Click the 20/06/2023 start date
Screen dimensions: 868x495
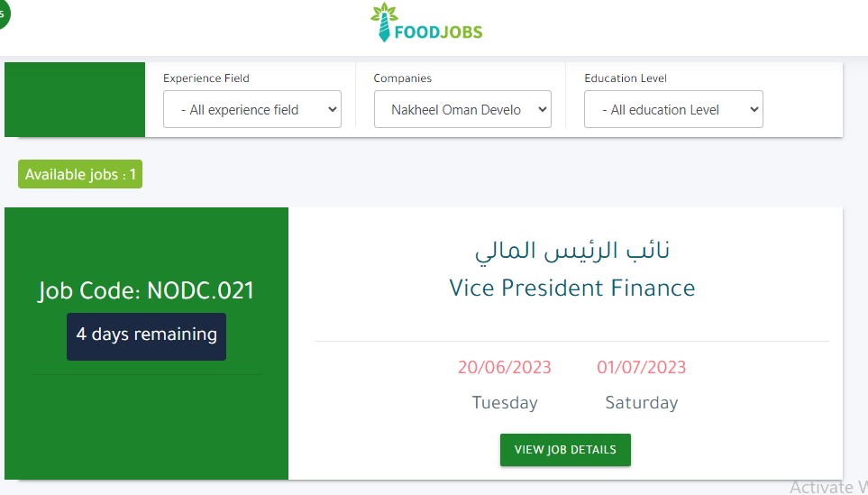pyautogui.click(x=504, y=367)
